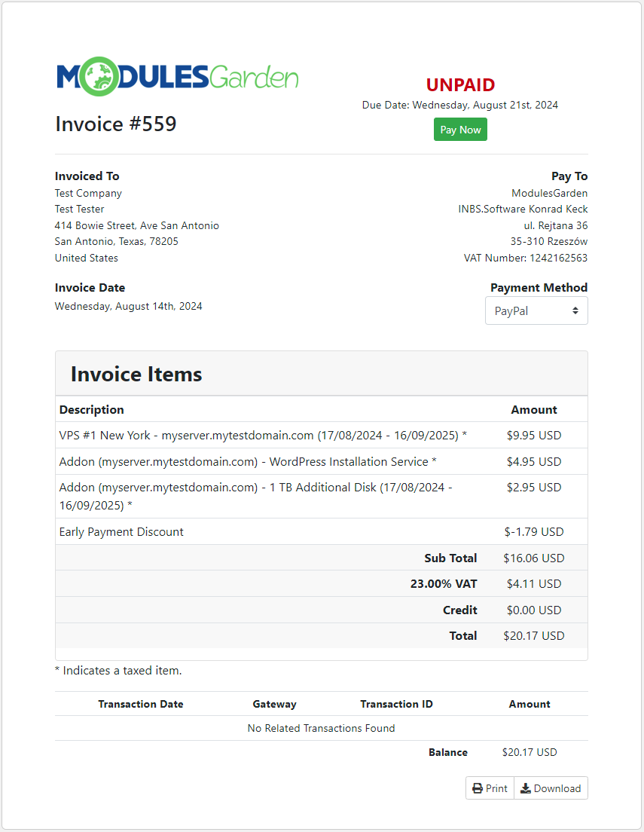Click the $20.17 USD total in items table
The image size is (644, 832).
534,635
